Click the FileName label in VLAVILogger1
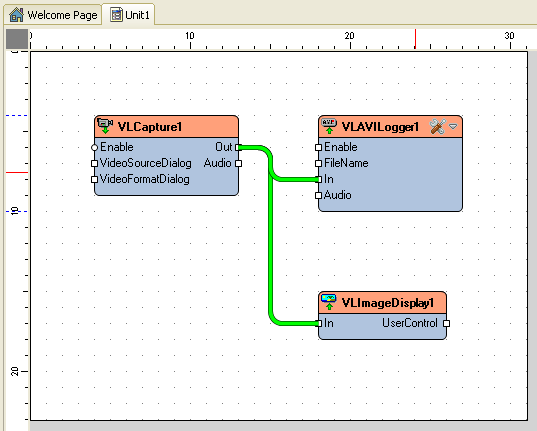Viewport: 537px width, 431px height. coord(346,163)
